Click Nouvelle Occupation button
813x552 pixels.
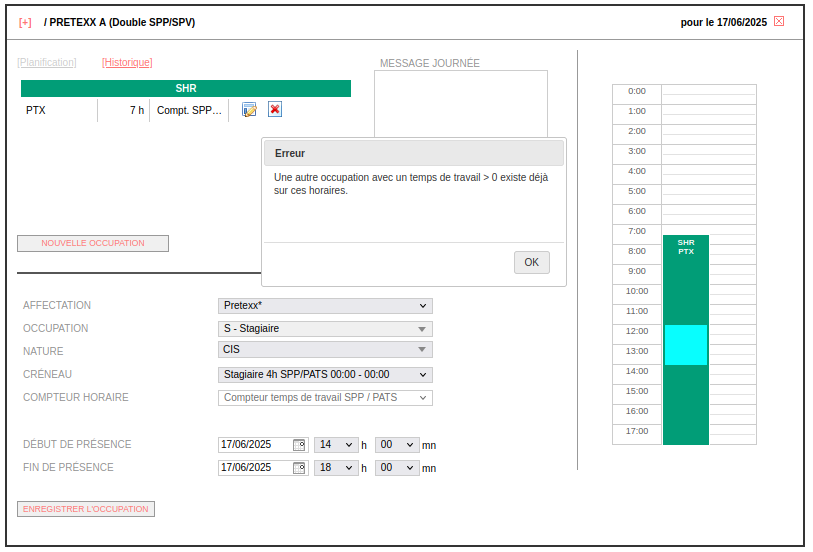93,243
